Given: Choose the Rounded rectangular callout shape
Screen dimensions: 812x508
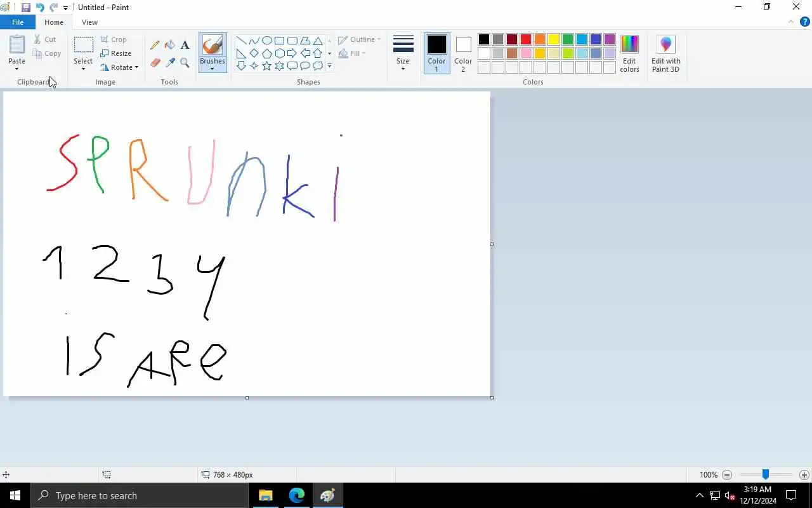Looking at the screenshot, I should tap(292, 65).
